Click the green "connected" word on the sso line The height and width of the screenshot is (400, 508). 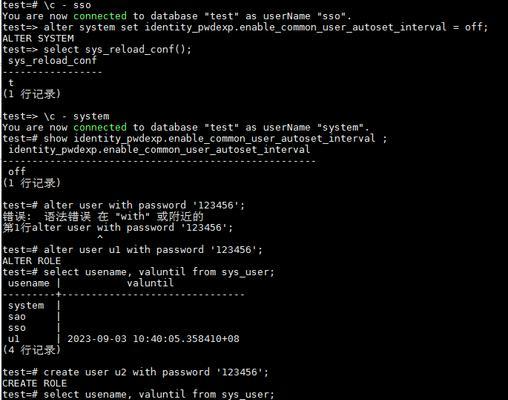coord(100,16)
